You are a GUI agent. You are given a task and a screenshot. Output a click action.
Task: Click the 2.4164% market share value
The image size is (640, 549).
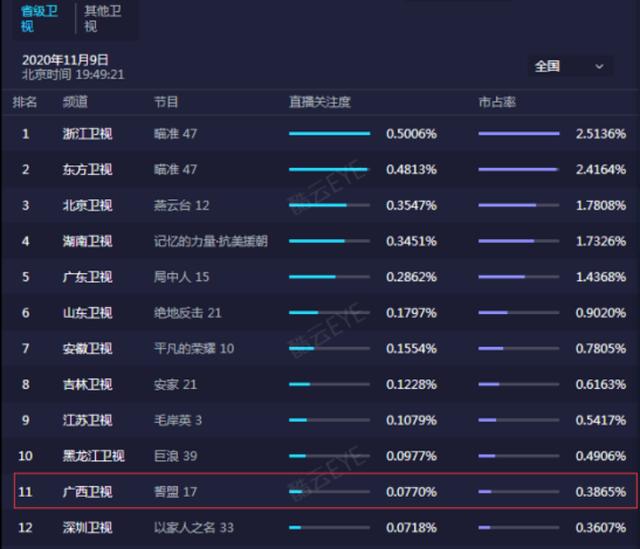(x=601, y=170)
